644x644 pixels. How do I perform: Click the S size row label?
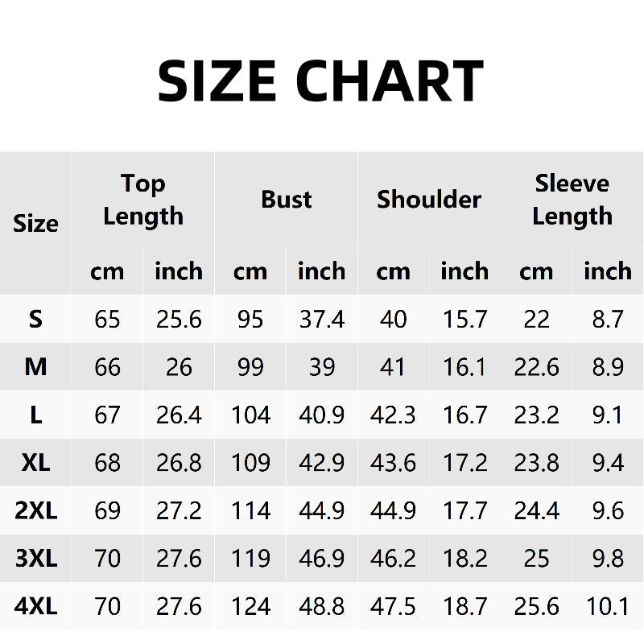click(35, 319)
